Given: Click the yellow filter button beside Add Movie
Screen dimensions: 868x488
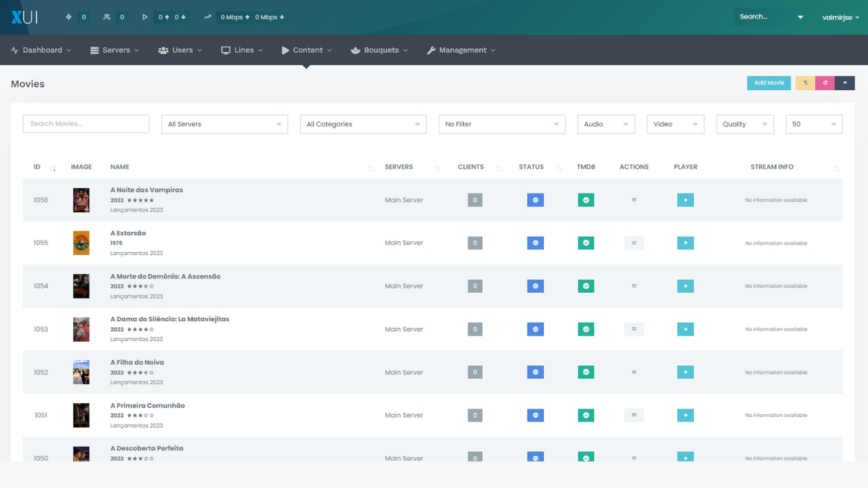Looking at the screenshot, I should (806, 83).
